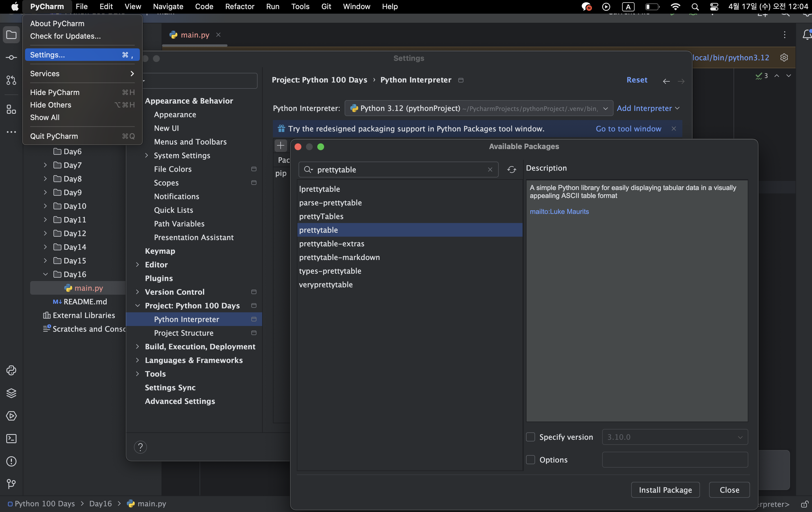Open the Apple menu
The width and height of the screenshot is (812, 512).
[x=14, y=7]
